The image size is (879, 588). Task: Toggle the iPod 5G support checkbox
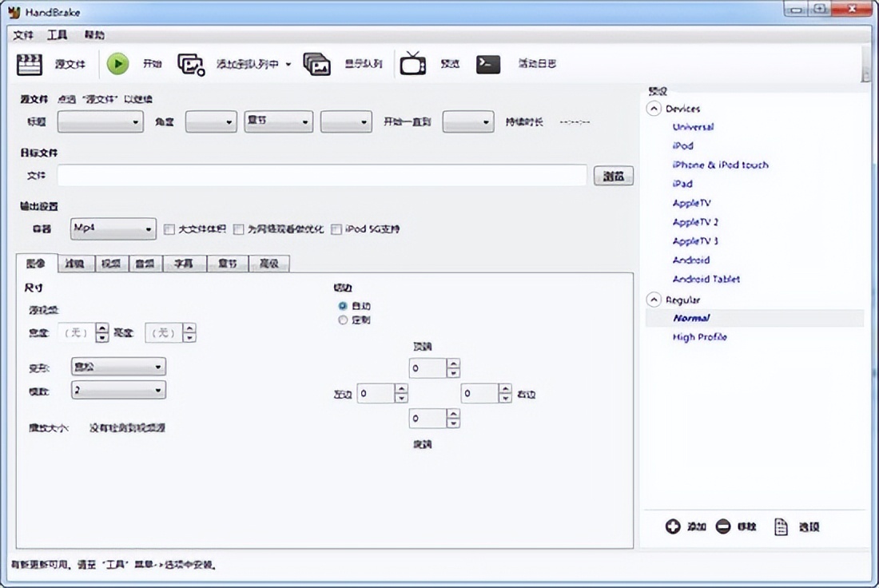point(336,229)
